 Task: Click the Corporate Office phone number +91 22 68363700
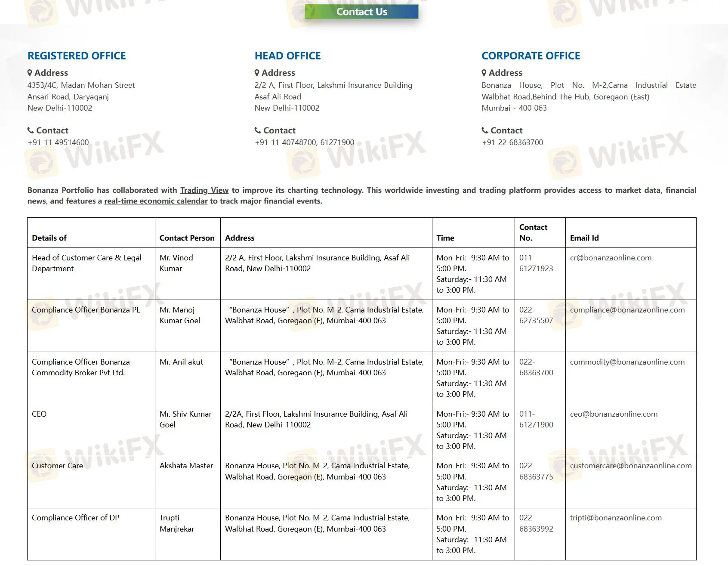pos(512,142)
